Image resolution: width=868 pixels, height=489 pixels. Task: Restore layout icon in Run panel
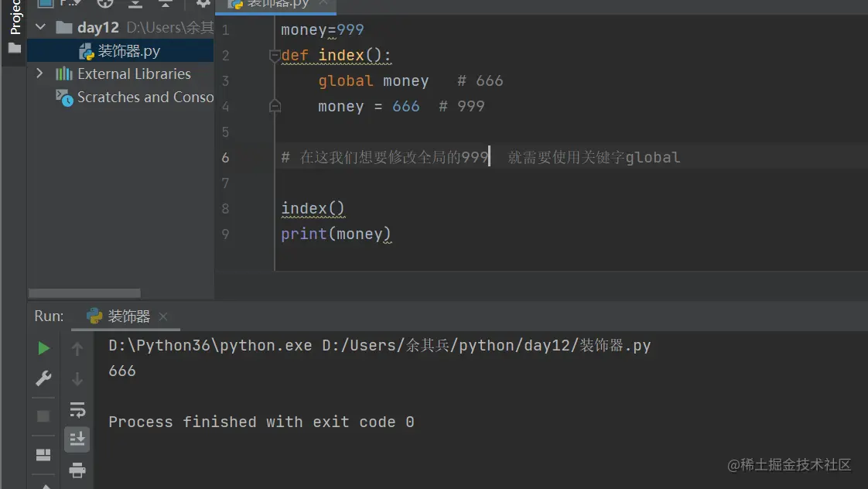coord(43,455)
